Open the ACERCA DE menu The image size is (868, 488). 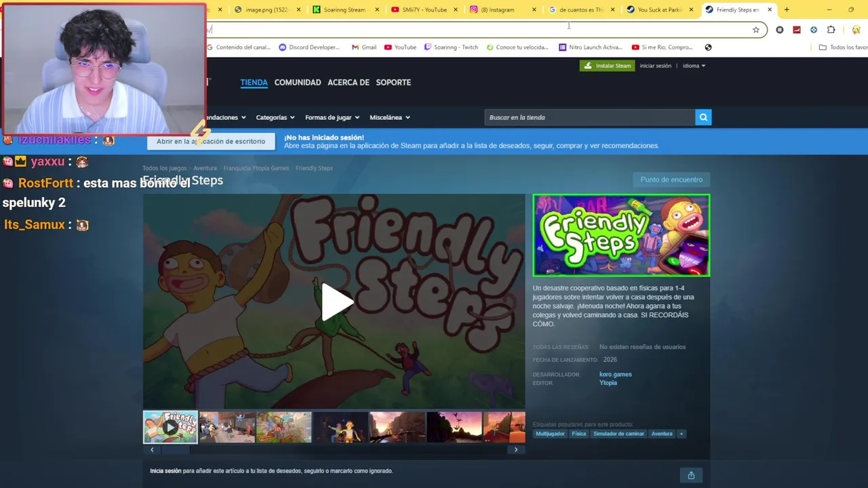pyautogui.click(x=349, y=83)
